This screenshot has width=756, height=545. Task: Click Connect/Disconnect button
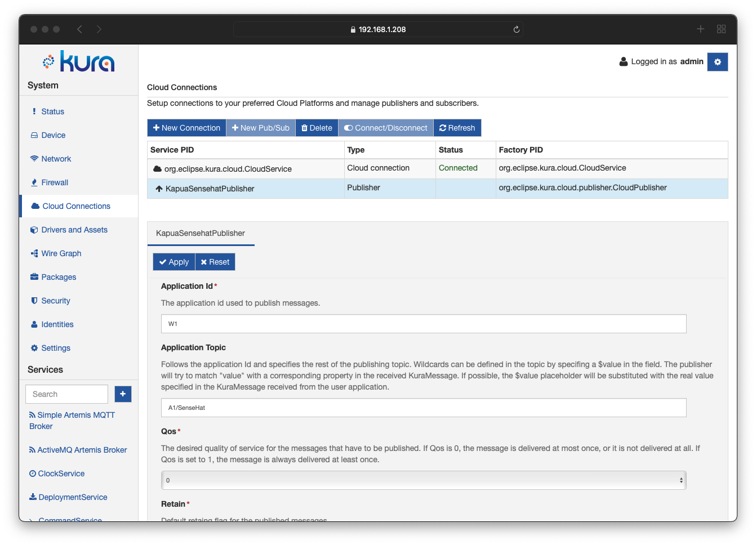click(x=386, y=128)
